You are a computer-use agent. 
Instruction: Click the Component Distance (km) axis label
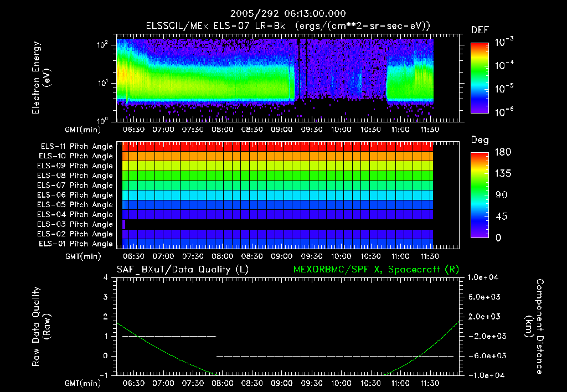click(534, 327)
